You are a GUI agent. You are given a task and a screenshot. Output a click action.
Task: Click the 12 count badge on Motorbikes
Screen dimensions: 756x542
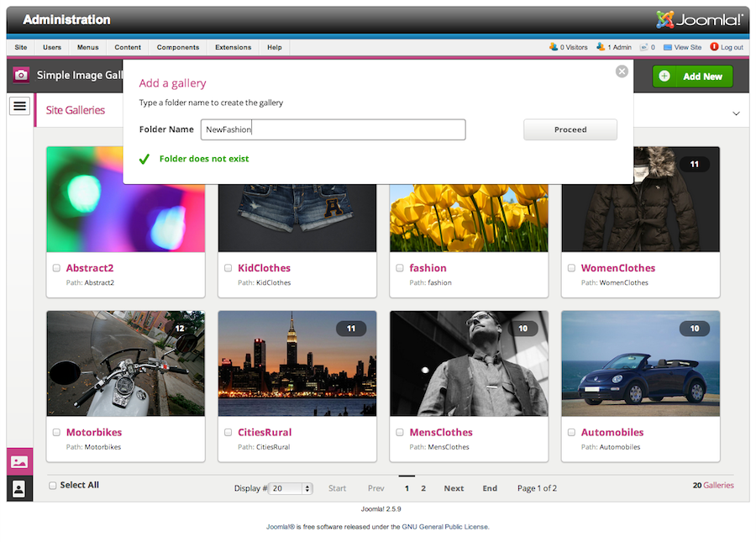pos(180,329)
